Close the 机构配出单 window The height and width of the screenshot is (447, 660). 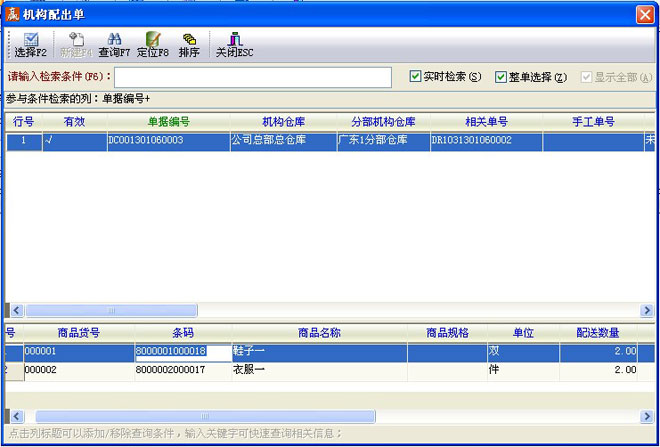[x=645, y=14]
